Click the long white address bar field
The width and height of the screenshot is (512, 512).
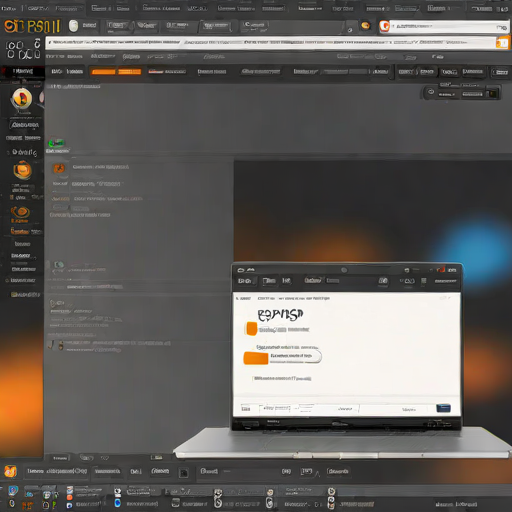click(270, 43)
